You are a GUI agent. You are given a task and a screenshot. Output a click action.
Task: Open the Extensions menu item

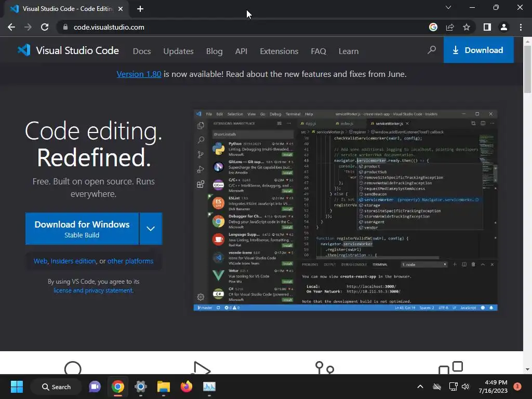pyautogui.click(x=279, y=51)
